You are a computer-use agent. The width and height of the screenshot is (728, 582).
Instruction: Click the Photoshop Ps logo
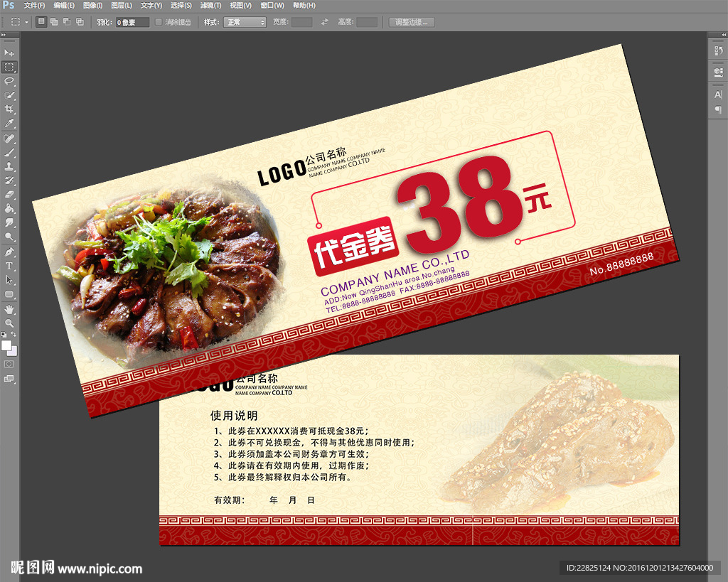pos(9,5)
